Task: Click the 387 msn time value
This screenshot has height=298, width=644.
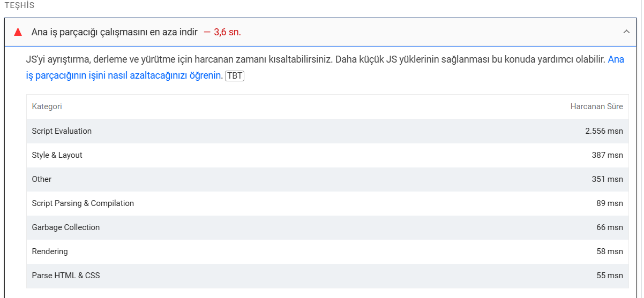Action: [608, 155]
